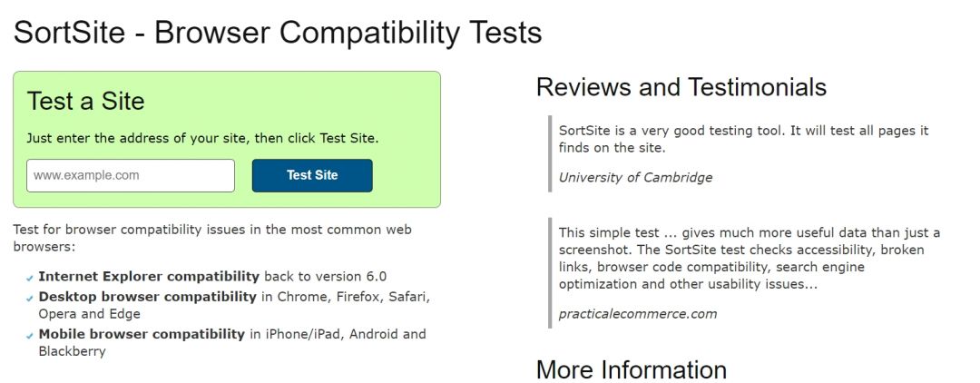
Task: Click checkmark icon beside Desktop browser compatibility
Action: (x=31, y=298)
